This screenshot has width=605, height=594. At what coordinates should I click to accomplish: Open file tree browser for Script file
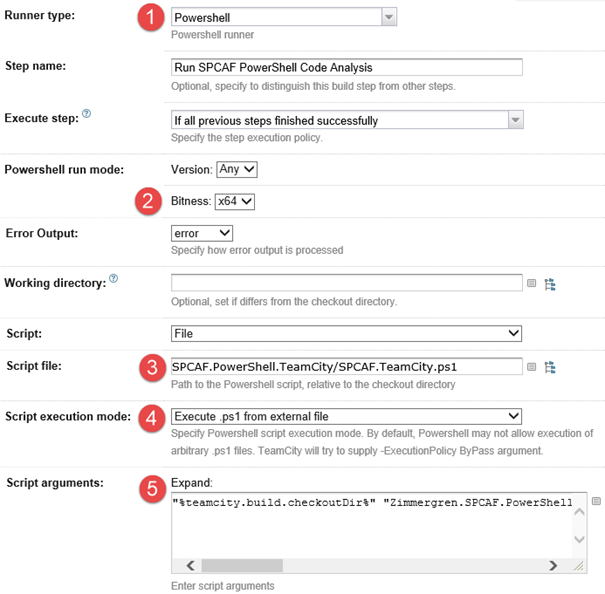(x=550, y=367)
